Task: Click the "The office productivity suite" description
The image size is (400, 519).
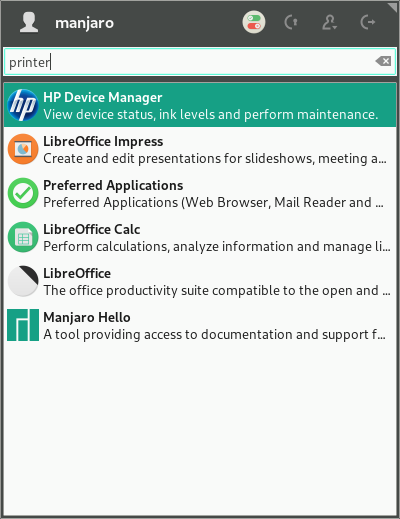Action: [217, 291]
